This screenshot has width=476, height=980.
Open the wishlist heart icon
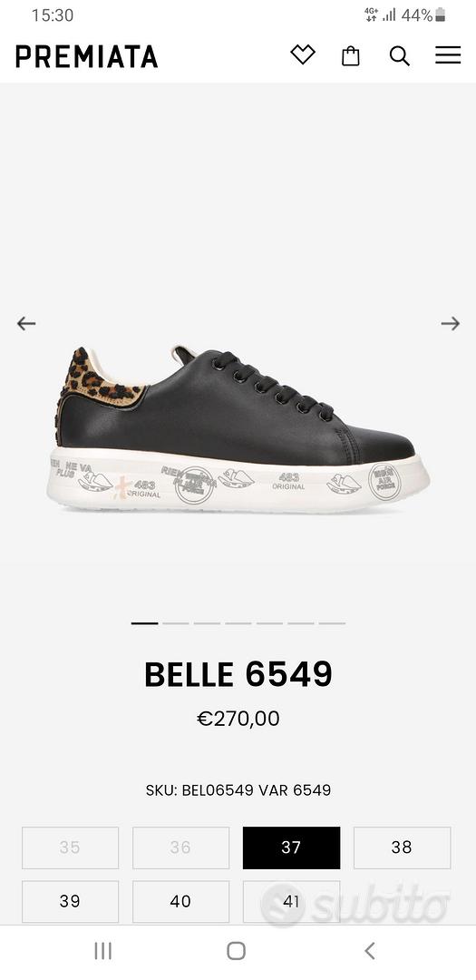point(303,55)
